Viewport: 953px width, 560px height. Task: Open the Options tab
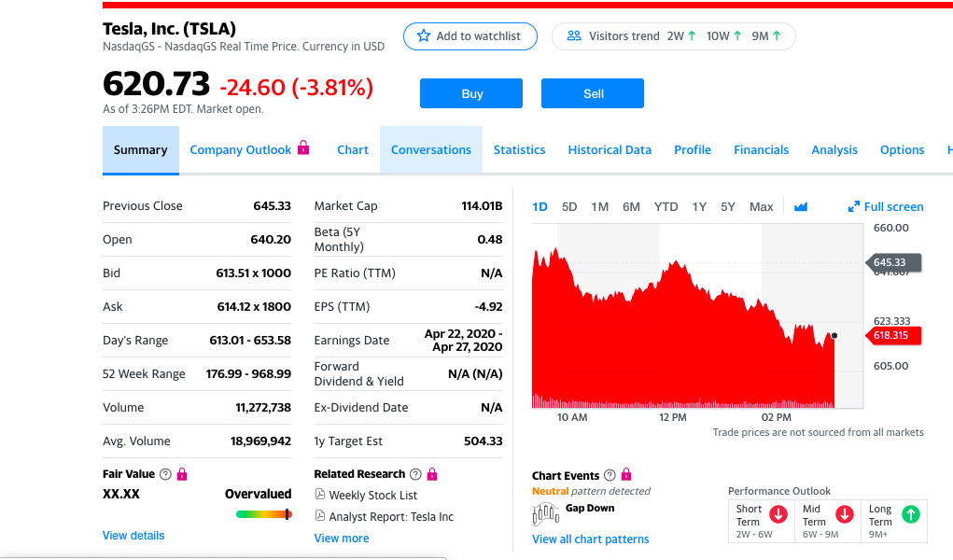[x=903, y=150]
